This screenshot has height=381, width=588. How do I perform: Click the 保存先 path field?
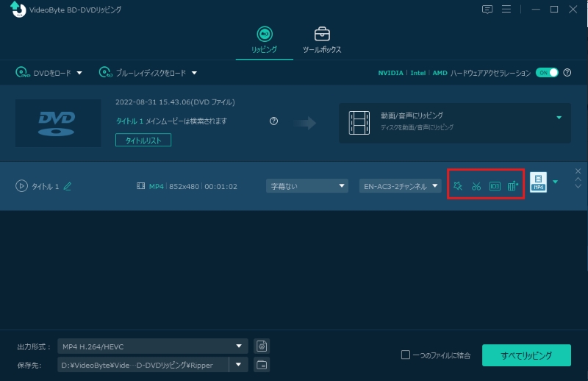pyautogui.click(x=143, y=365)
